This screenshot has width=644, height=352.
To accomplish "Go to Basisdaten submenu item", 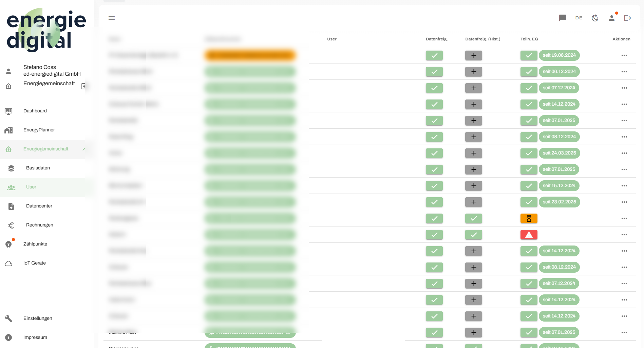I will coord(38,168).
